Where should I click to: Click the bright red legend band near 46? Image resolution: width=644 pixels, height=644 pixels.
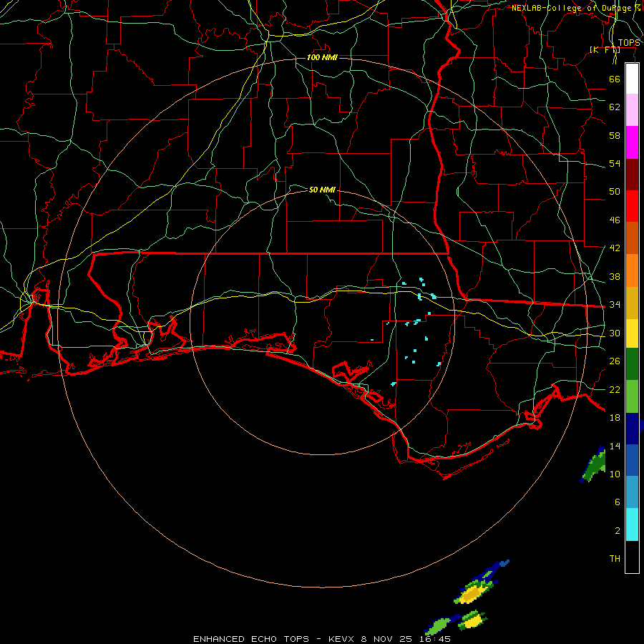(632, 206)
